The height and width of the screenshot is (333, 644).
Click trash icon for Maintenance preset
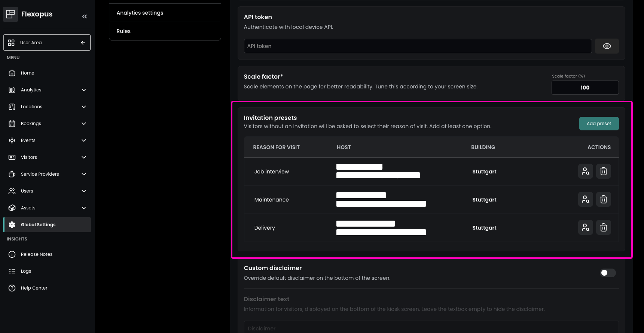point(603,199)
